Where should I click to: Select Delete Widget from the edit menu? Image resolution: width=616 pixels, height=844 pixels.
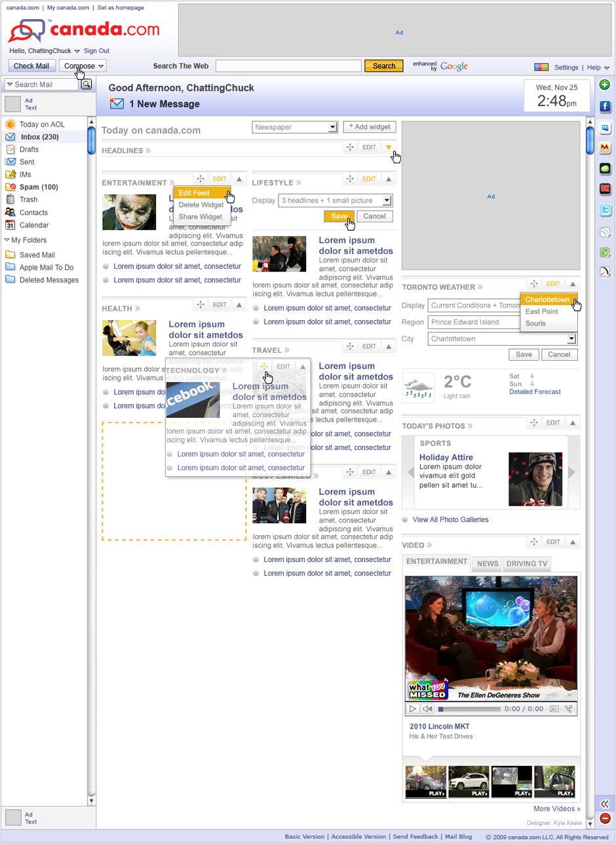[201, 205]
